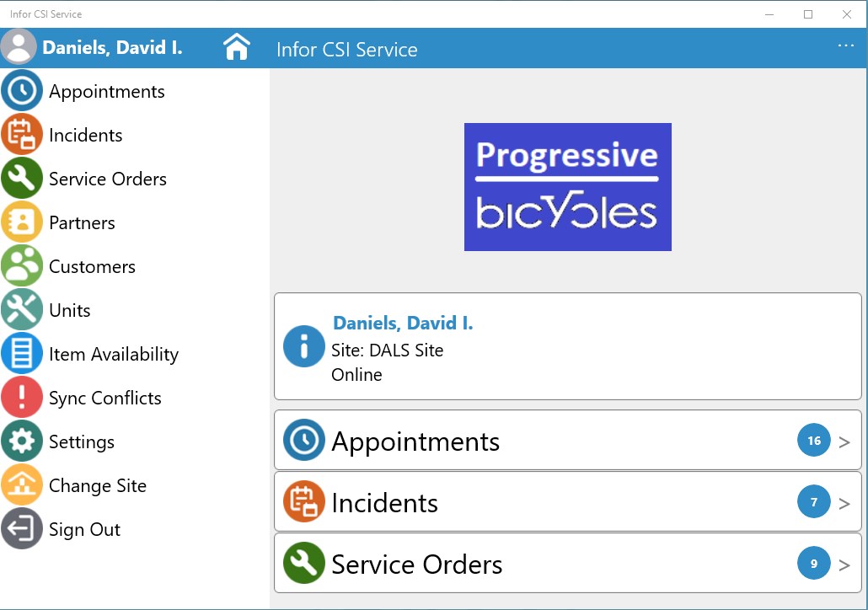The image size is (868, 610).
Task: Click the Units tools icon
Action: 22,310
